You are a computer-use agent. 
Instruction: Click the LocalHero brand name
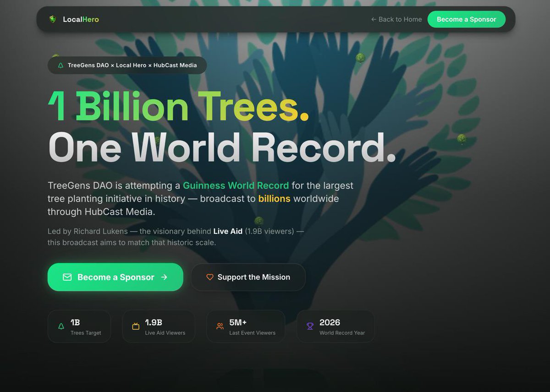pyautogui.click(x=81, y=19)
